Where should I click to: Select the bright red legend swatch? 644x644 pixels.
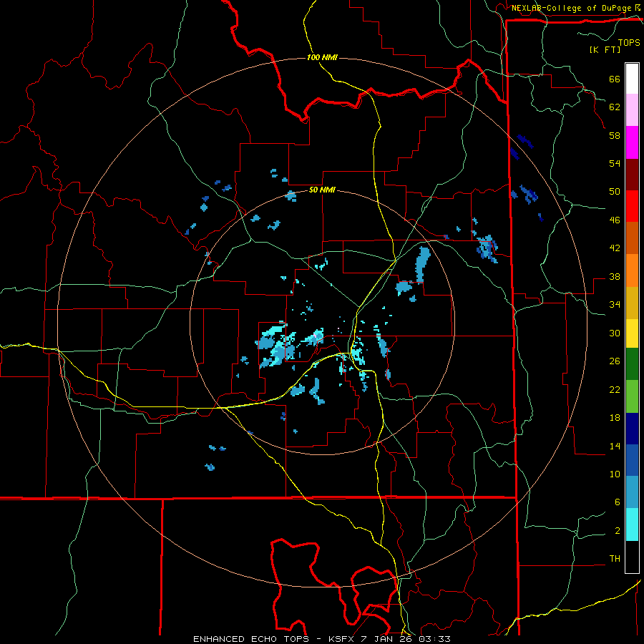click(632, 206)
